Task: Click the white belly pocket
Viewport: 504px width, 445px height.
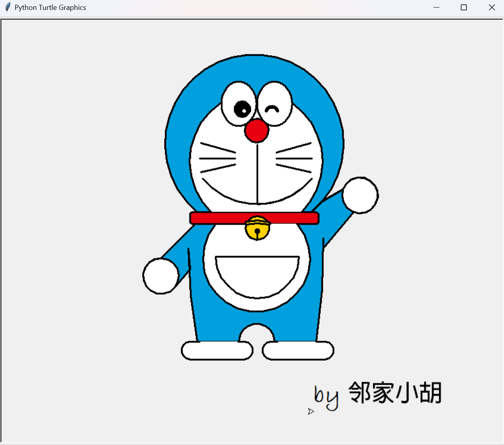Action: click(x=257, y=277)
